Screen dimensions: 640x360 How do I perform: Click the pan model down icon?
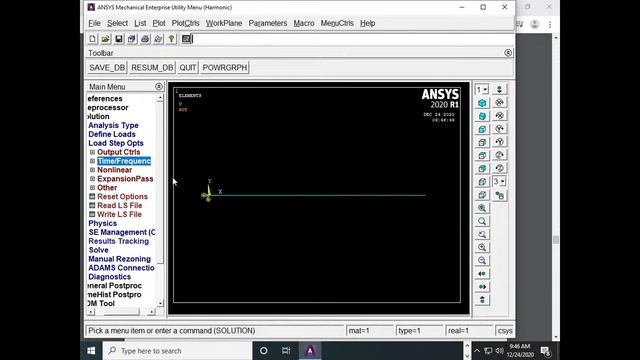499,89
